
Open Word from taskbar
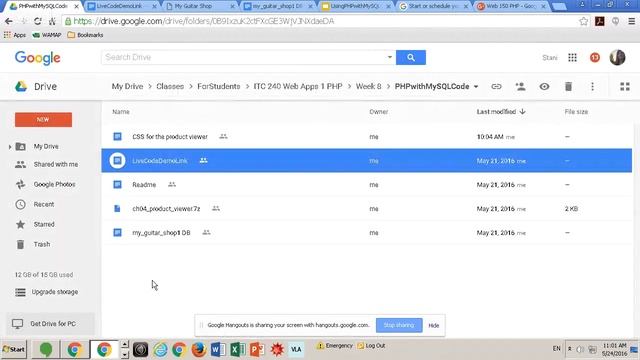point(218,350)
